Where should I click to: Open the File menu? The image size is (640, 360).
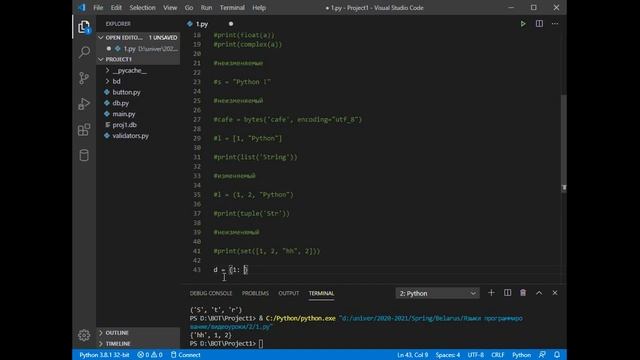coord(98,7)
